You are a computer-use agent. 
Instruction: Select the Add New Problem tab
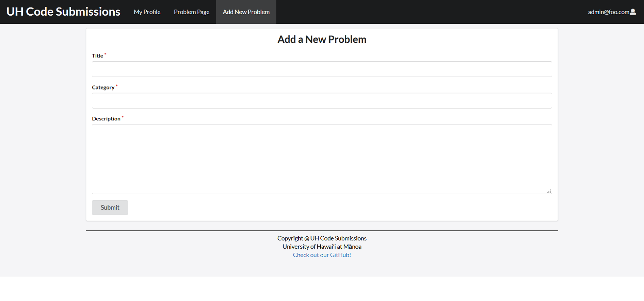pos(246,12)
